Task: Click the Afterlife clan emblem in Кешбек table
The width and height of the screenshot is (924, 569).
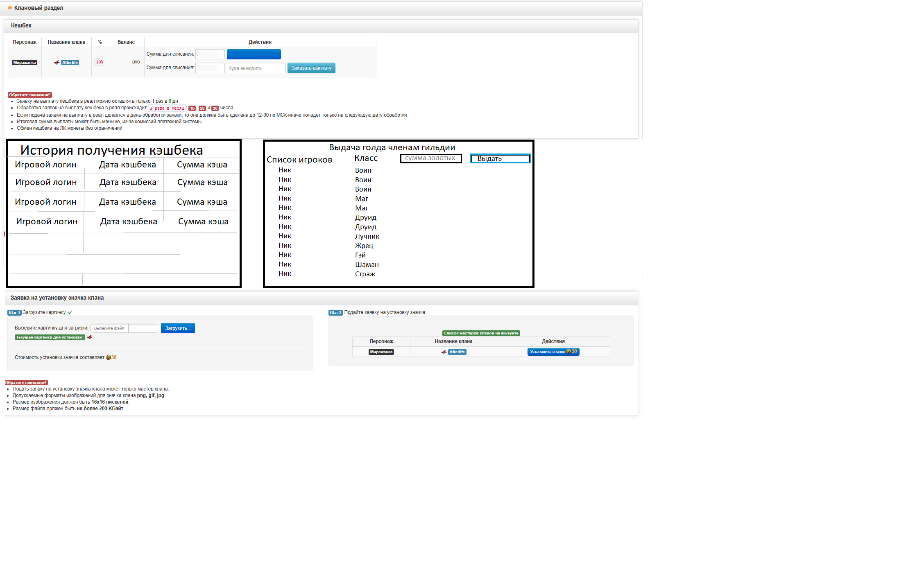Action: [x=57, y=63]
